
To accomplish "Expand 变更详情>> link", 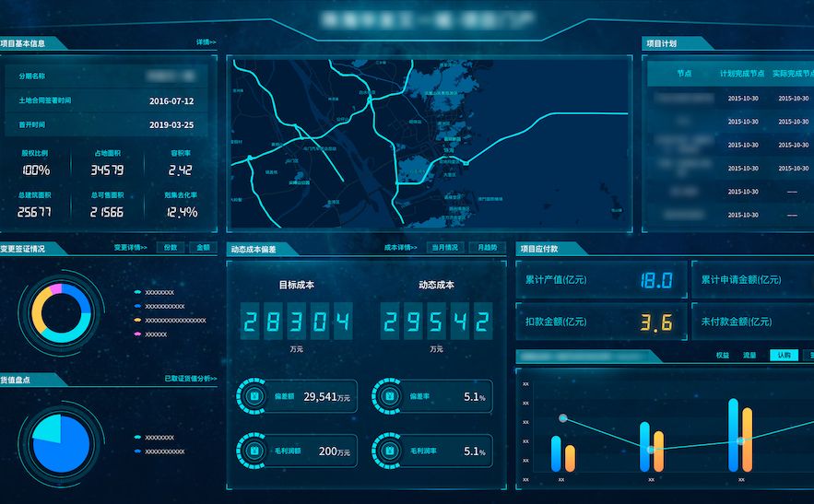I will (x=131, y=248).
